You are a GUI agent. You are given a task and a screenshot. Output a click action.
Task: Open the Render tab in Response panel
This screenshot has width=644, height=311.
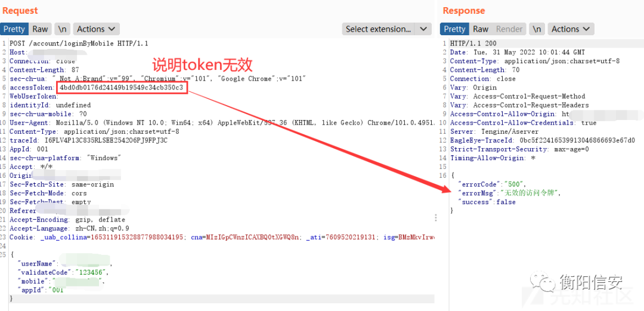click(x=509, y=29)
